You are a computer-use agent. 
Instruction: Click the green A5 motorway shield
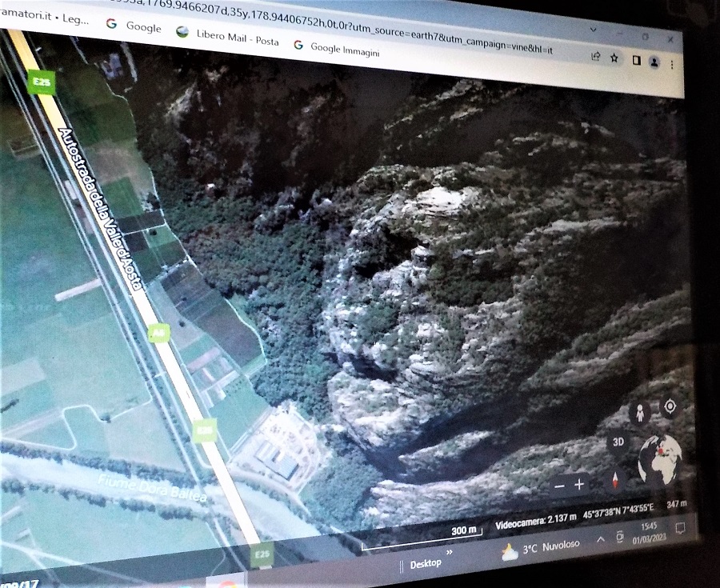[x=158, y=334]
